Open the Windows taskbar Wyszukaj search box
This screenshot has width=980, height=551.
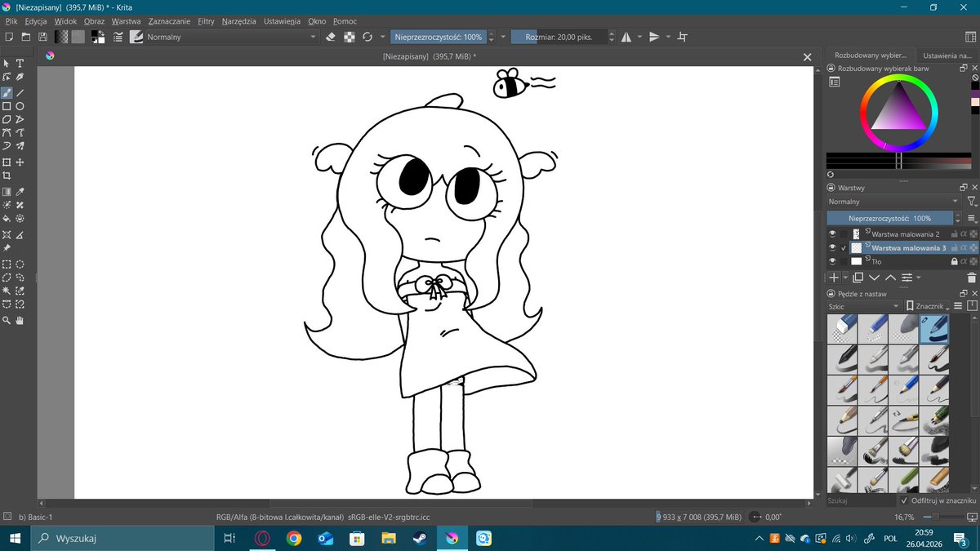122,539
